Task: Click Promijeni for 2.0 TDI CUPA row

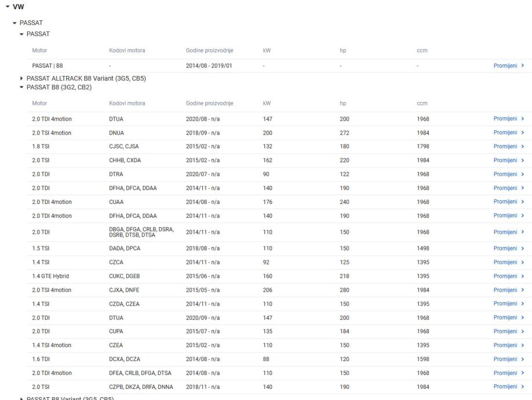Action: tap(505, 331)
